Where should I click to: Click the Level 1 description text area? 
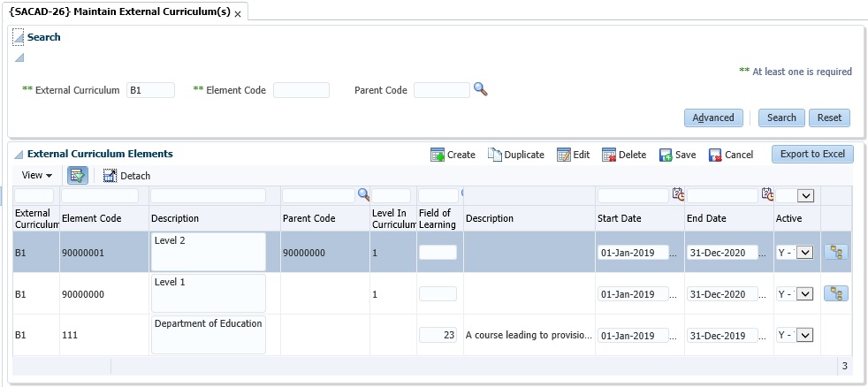tap(208, 293)
